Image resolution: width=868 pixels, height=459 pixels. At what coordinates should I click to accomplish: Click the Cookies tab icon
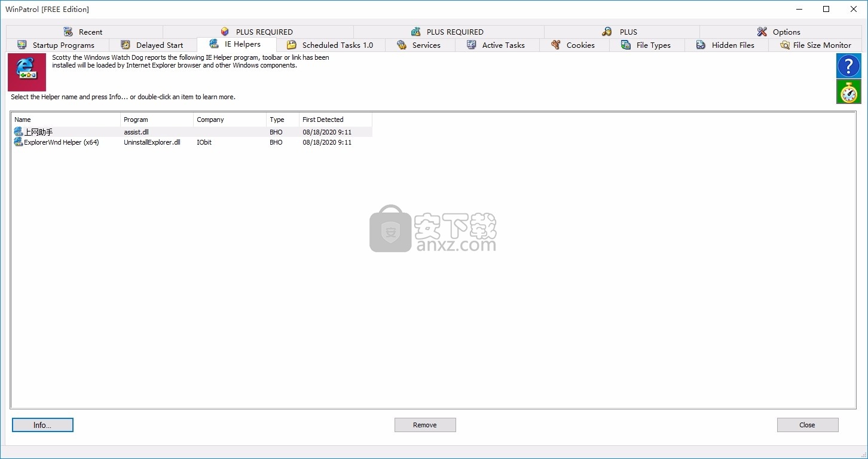pos(556,45)
